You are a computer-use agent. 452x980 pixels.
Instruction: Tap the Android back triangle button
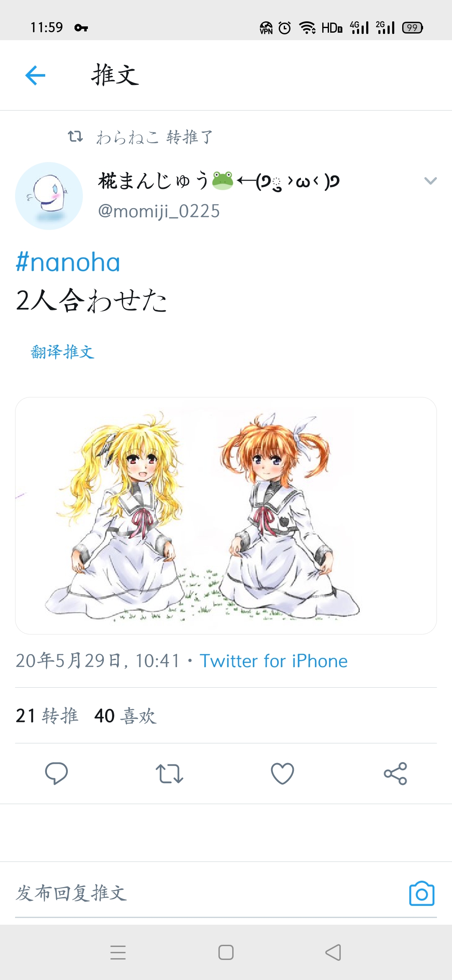point(333,952)
